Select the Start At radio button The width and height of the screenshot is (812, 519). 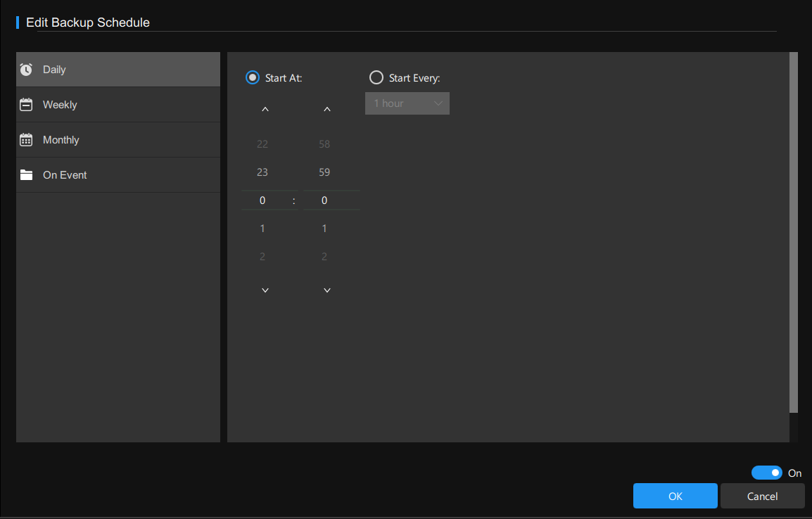coord(252,77)
